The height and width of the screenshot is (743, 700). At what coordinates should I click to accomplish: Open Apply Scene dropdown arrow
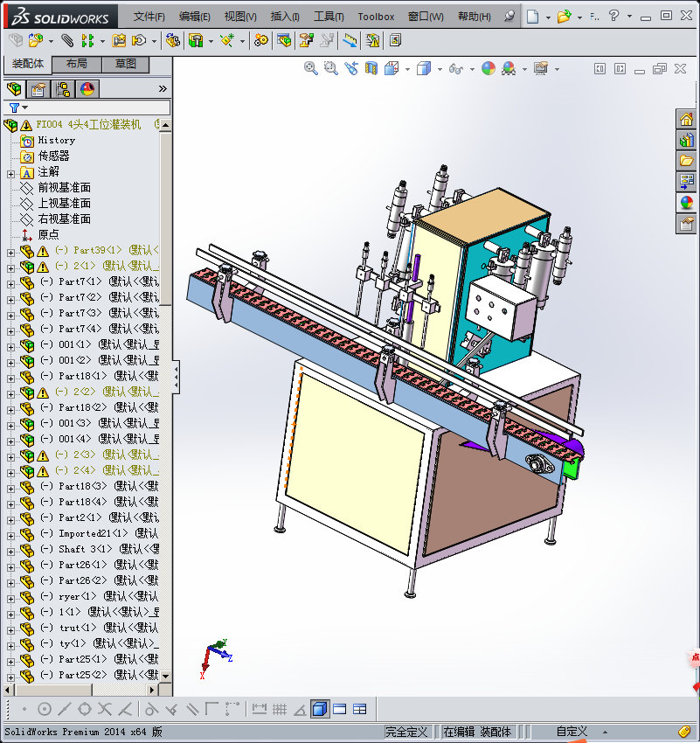(x=524, y=69)
